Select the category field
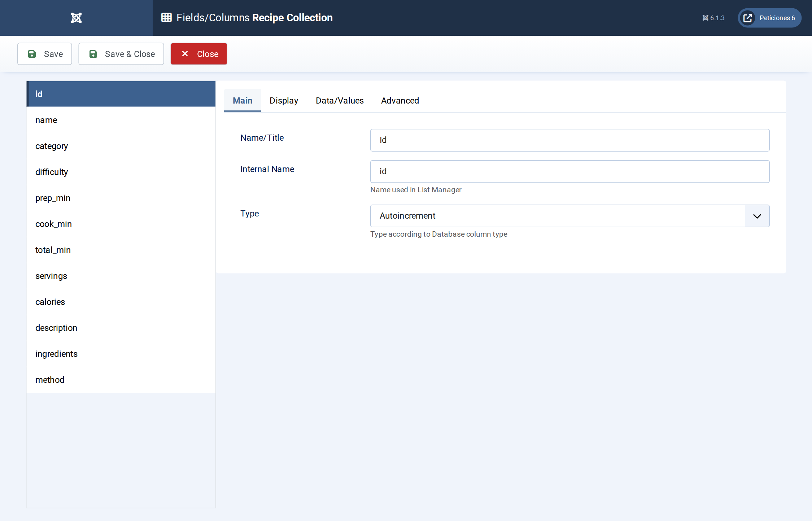812x521 pixels. click(x=121, y=146)
